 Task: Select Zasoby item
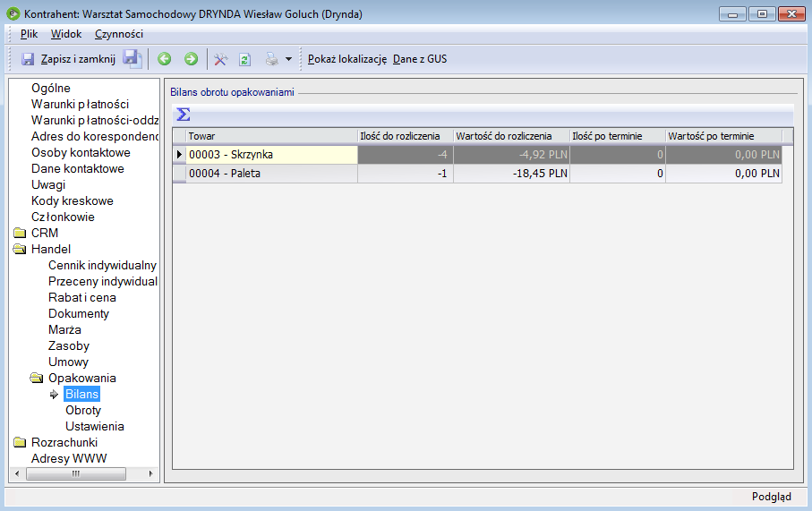coord(69,345)
